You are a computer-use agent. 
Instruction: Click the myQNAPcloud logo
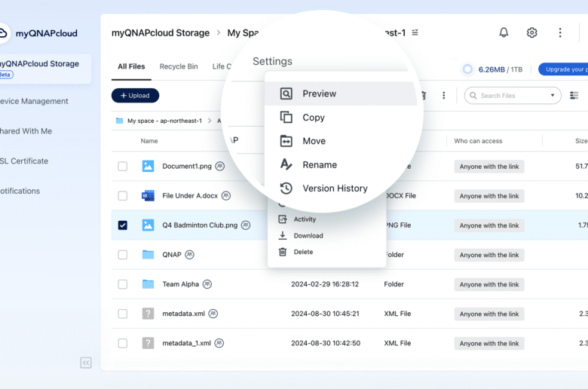(x=39, y=33)
